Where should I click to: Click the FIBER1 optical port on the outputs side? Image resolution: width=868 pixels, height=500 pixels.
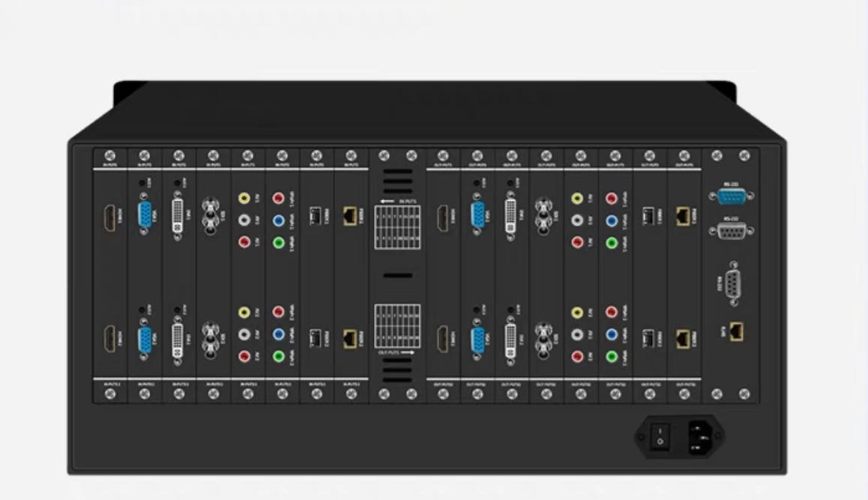point(648,216)
